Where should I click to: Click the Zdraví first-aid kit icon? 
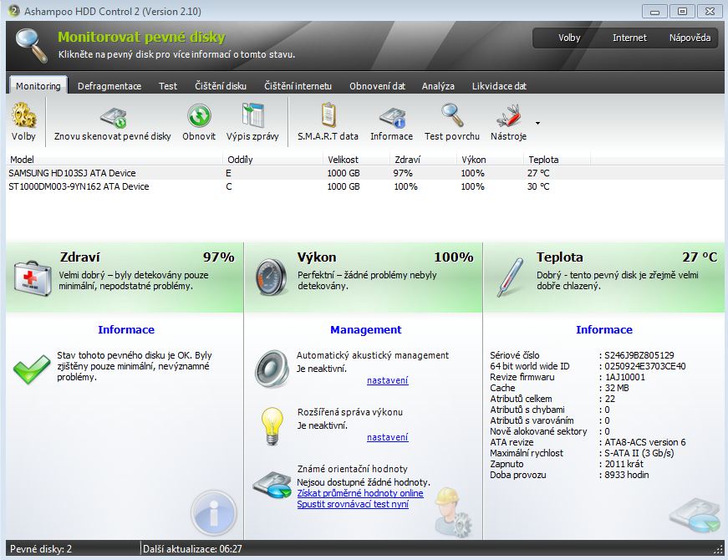tap(32, 277)
